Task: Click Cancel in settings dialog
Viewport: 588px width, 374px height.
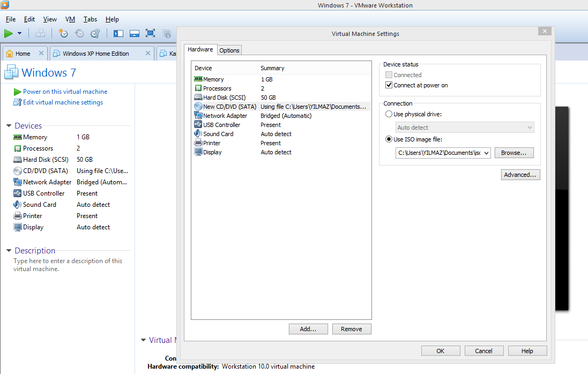Action: (x=484, y=351)
